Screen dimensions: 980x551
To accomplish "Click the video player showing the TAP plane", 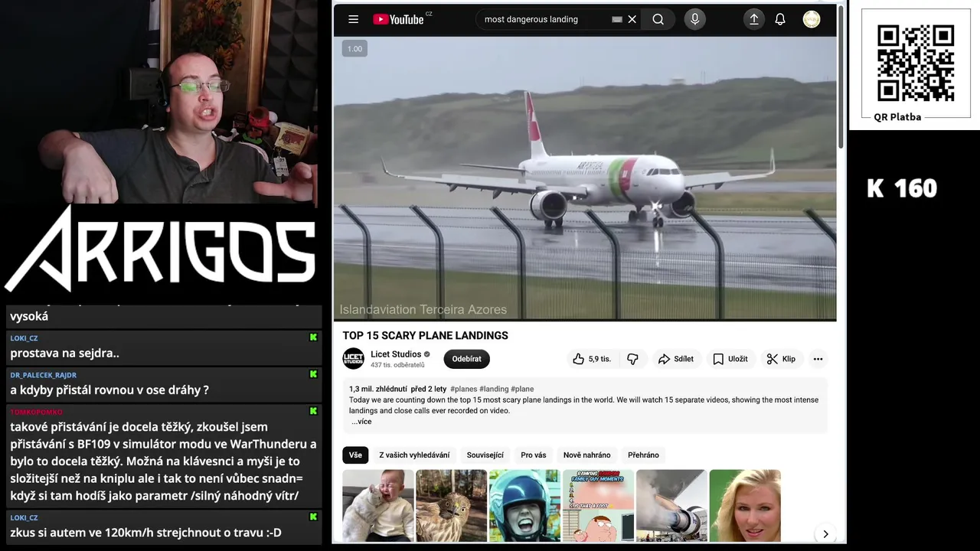I will pos(585,178).
